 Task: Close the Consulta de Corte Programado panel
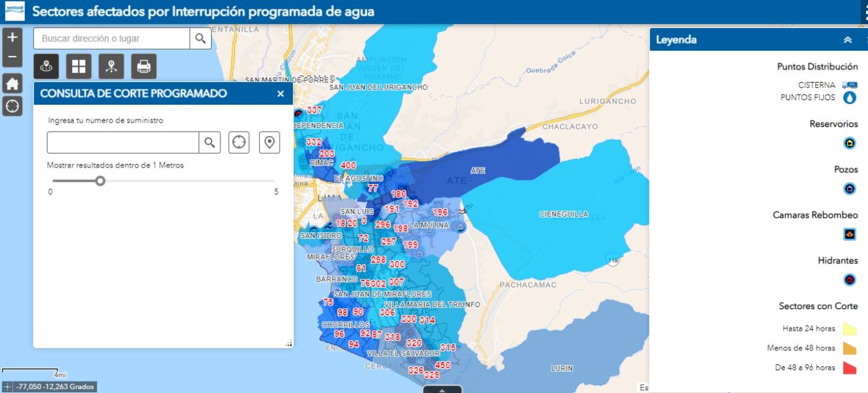click(x=280, y=94)
